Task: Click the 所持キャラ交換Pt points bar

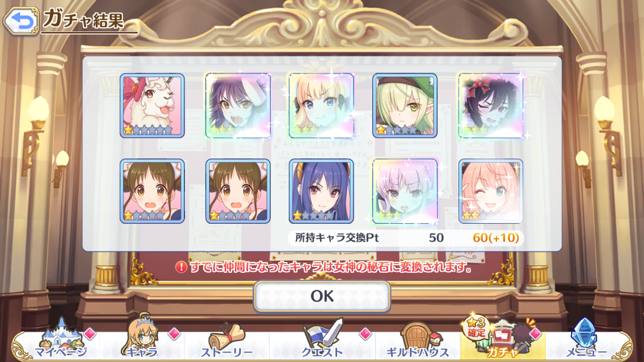Action: click(x=406, y=238)
